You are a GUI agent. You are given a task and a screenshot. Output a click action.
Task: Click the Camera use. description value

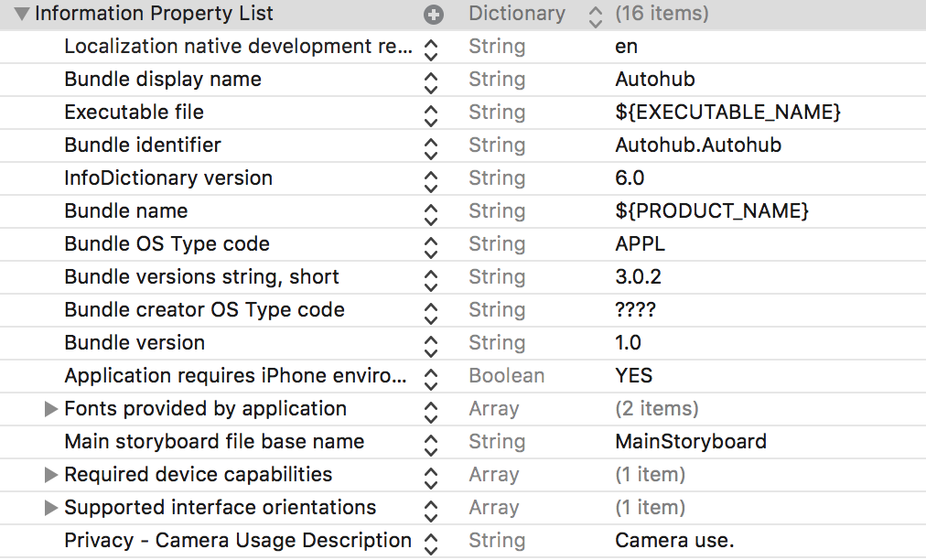point(674,541)
